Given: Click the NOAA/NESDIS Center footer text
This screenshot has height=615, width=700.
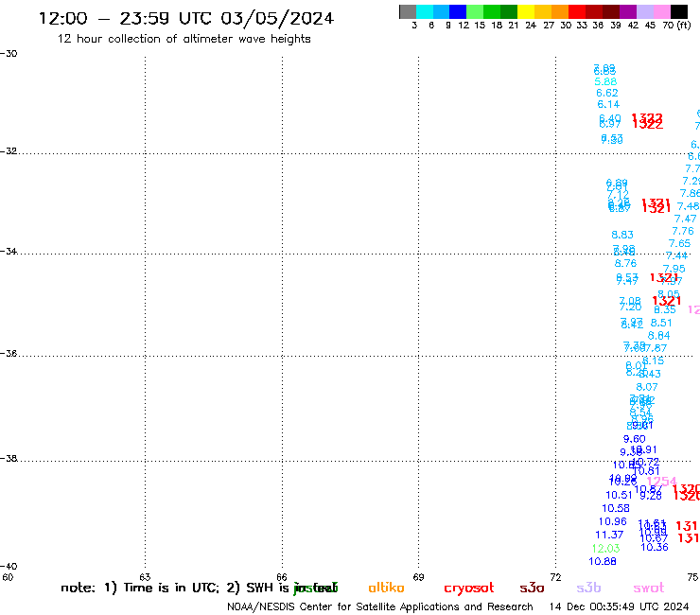Looking at the screenshot, I should point(380,606).
